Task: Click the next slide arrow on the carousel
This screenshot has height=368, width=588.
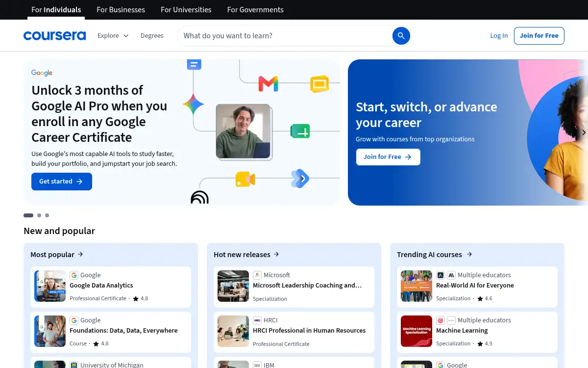Action: [583, 132]
